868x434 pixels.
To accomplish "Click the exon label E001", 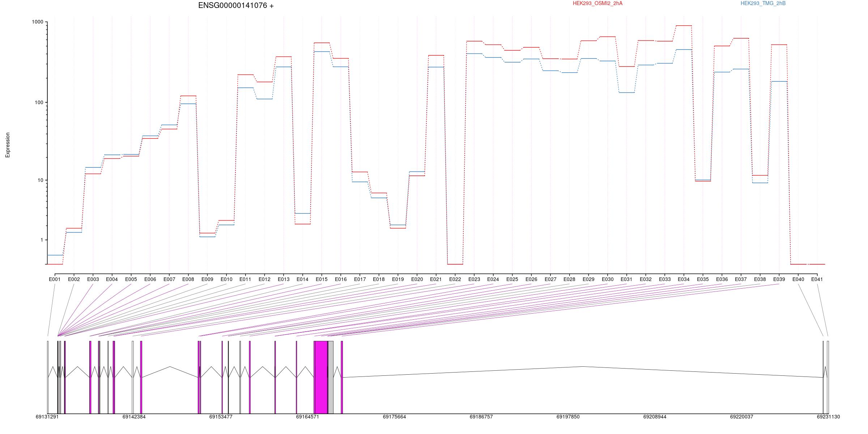I will tap(55, 279).
